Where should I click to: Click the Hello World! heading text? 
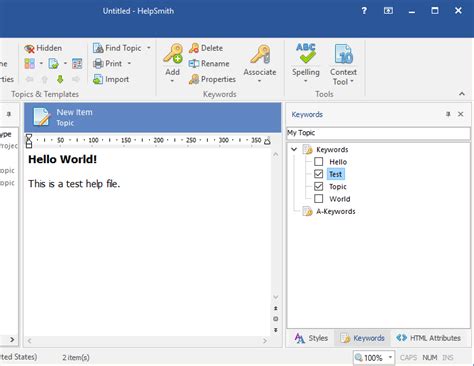point(63,159)
